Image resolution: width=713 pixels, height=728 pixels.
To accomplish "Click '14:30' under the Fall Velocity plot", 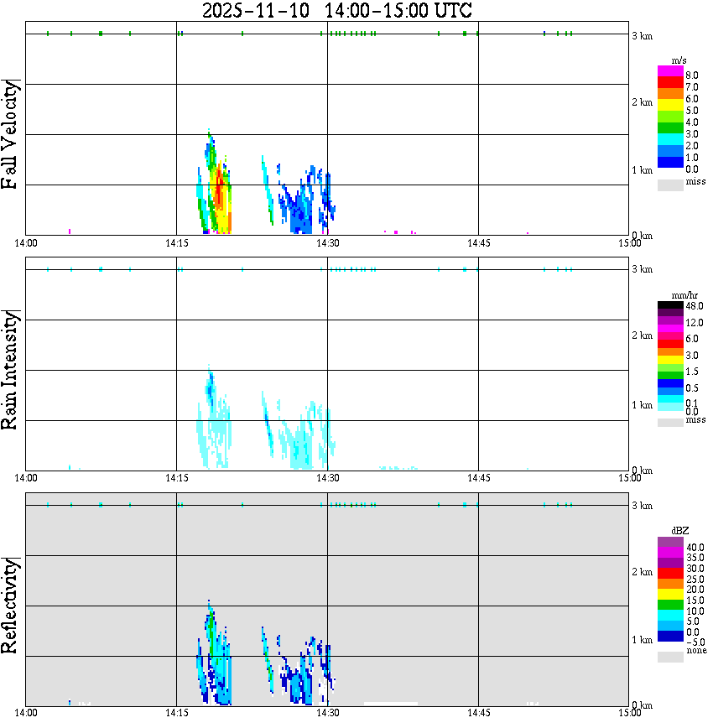I will 328,243.
